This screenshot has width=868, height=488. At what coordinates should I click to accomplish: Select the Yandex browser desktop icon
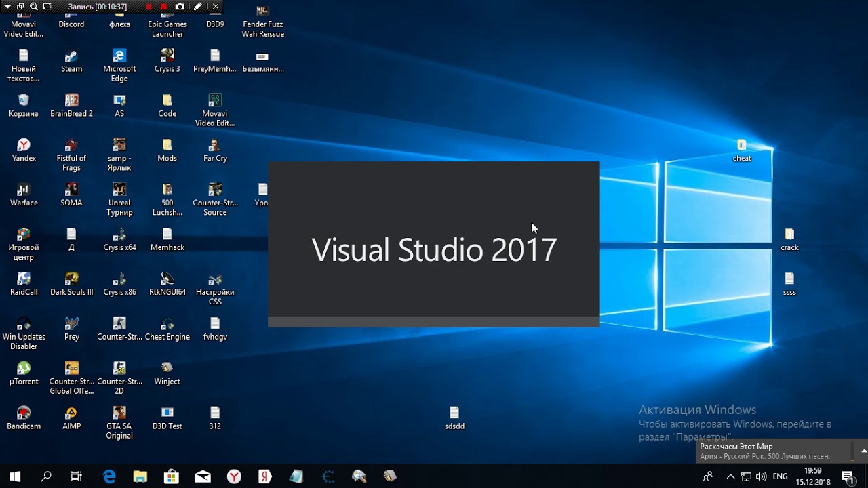(x=24, y=150)
